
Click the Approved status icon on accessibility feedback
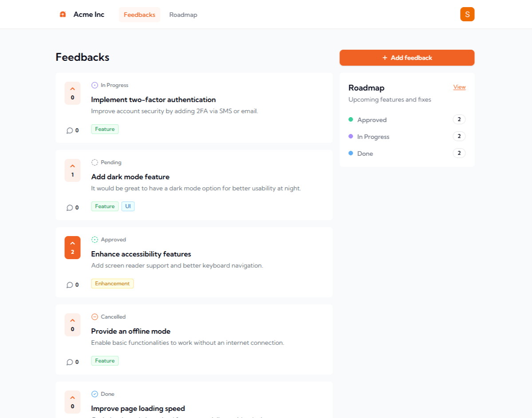pyautogui.click(x=95, y=239)
